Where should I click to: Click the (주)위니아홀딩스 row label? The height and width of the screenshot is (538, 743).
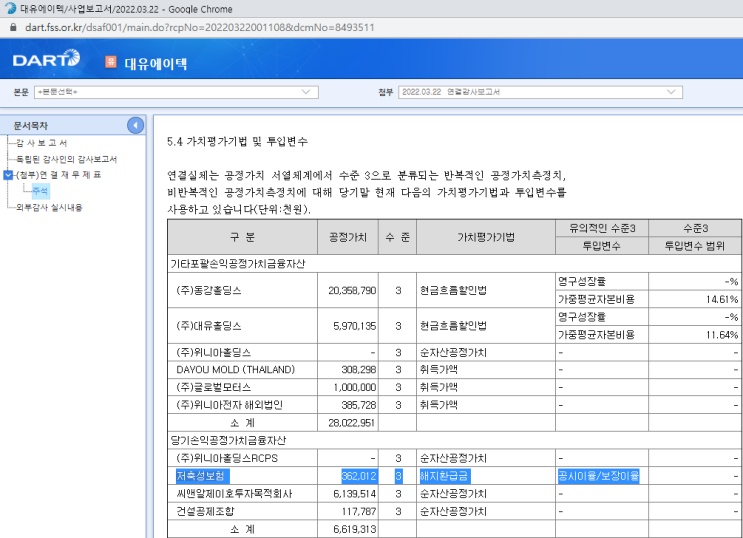pos(213,352)
